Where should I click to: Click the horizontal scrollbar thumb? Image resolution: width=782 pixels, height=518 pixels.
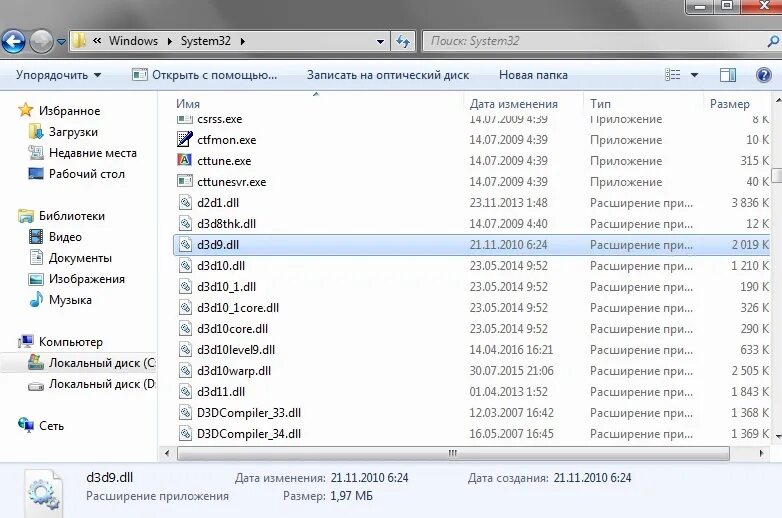(x=453, y=453)
